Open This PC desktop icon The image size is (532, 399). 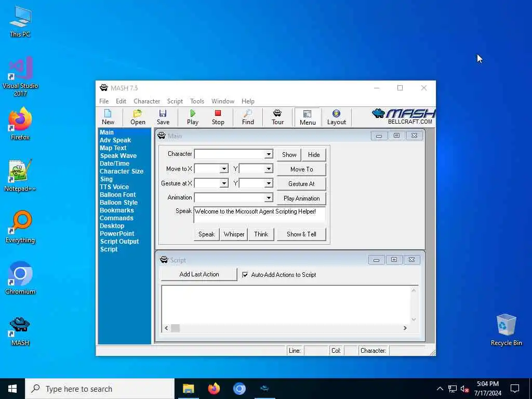(x=20, y=22)
